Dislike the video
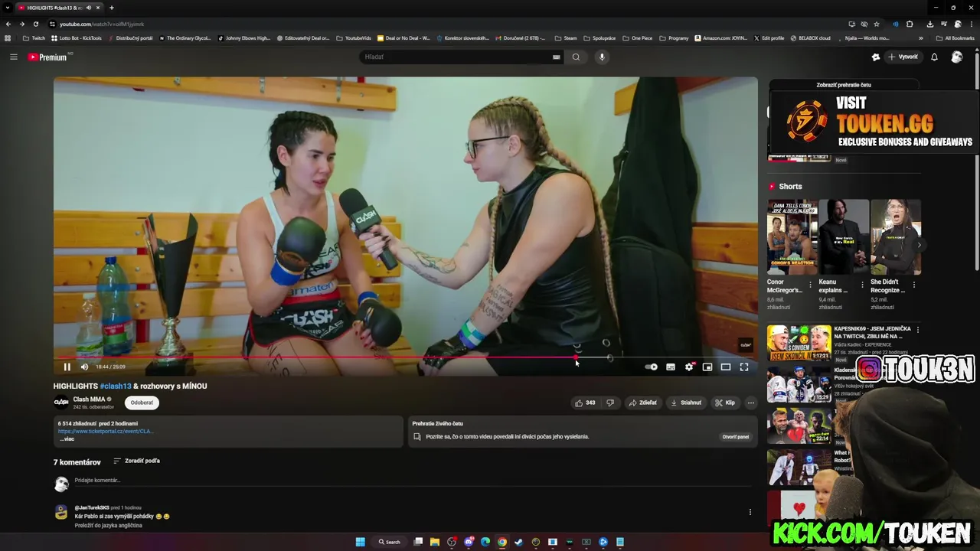The image size is (980, 551). (610, 403)
